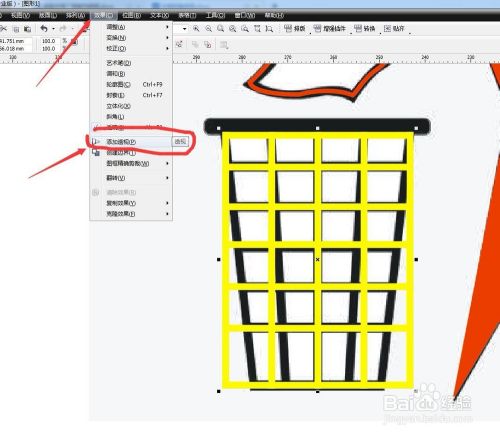Click the fourth magnifier, zoom to all objects
This screenshot has width=500, height=436.
[x=233, y=29]
